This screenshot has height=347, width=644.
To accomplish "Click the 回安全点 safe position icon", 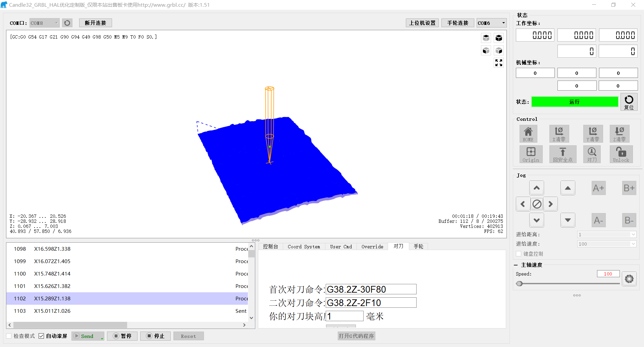I will pos(563,154).
